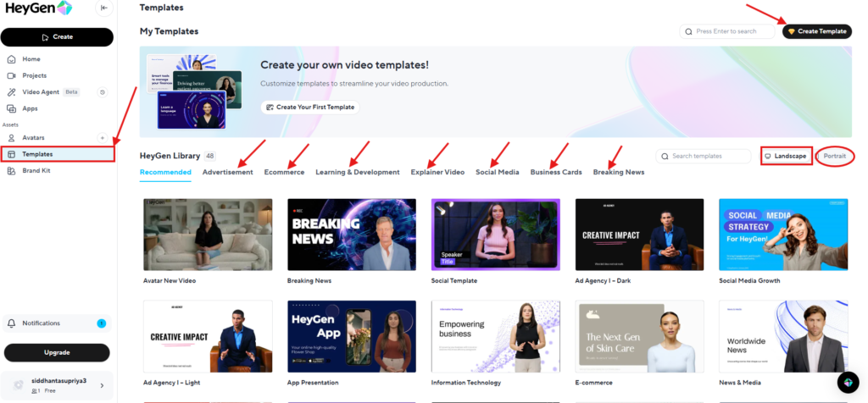Click the floating HeyGen assistant icon
Viewport: 868px width, 403px height.
(848, 383)
